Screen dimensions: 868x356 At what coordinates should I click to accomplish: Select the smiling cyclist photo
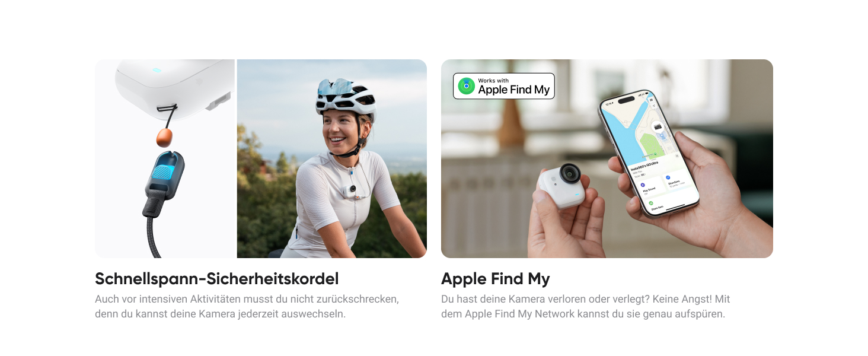[332, 158]
